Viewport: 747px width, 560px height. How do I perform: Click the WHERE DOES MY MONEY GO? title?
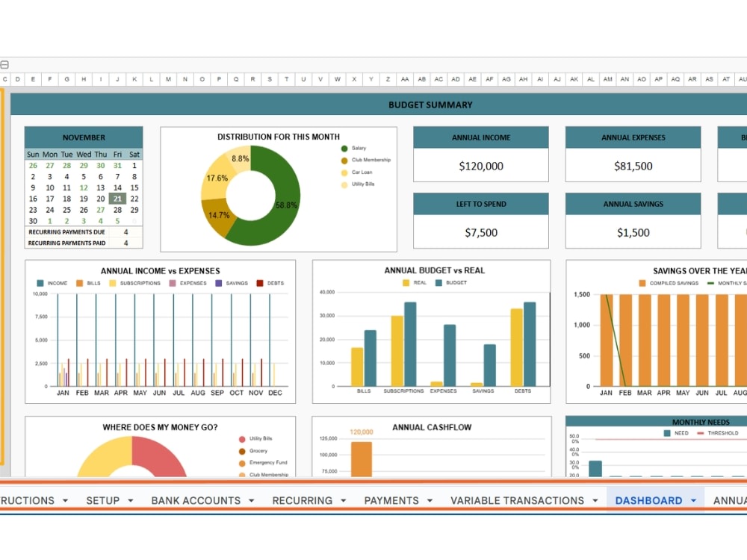(x=161, y=428)
